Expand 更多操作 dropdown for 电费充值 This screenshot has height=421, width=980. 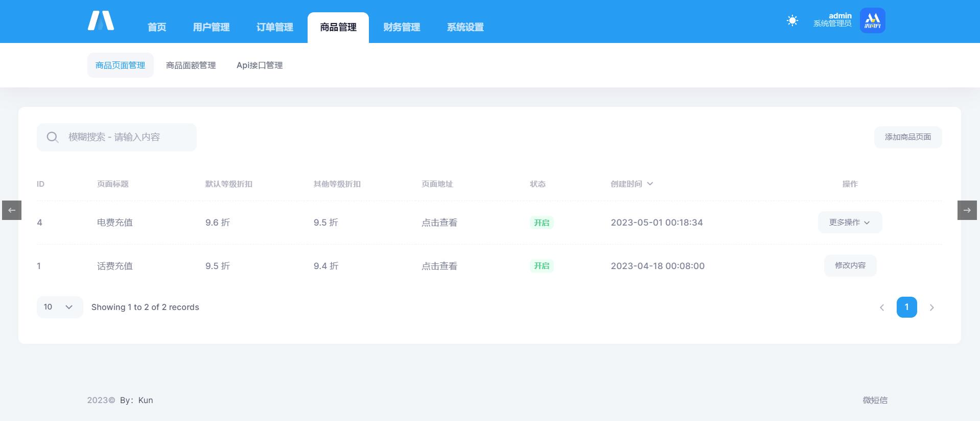tap(850, 223)
